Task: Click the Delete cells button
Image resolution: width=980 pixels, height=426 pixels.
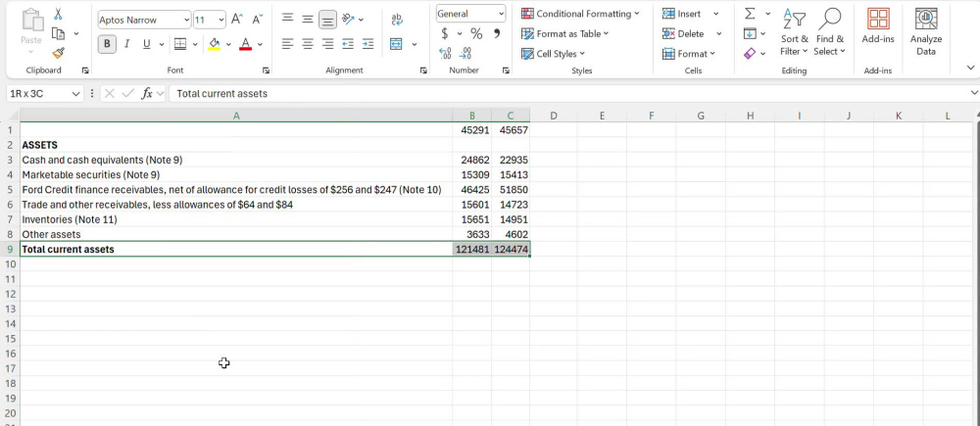Action: point(683,33)
